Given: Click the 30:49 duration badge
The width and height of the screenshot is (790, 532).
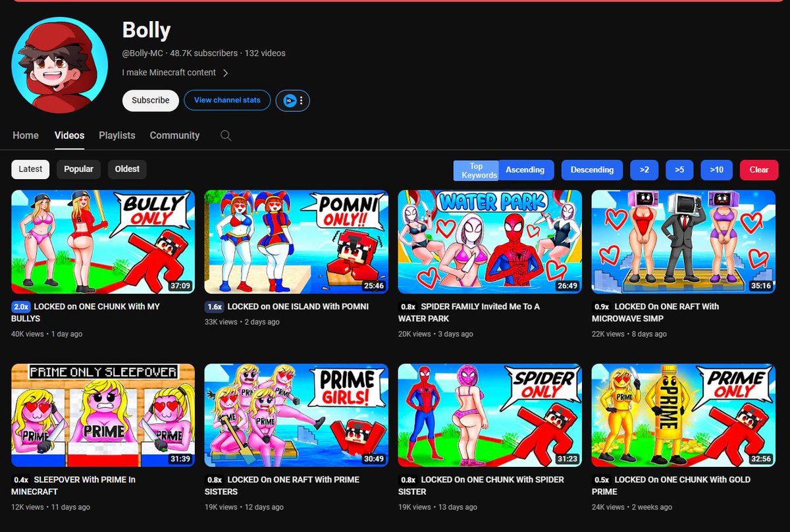Looking at the screenshot, I should point(373,459).
